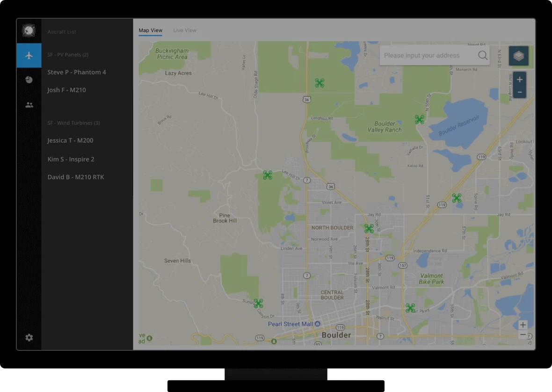Select Jessica T - M200 aircraft
Image resolution: width=552 pixels, height=392 pixels.
click(71, 140)
